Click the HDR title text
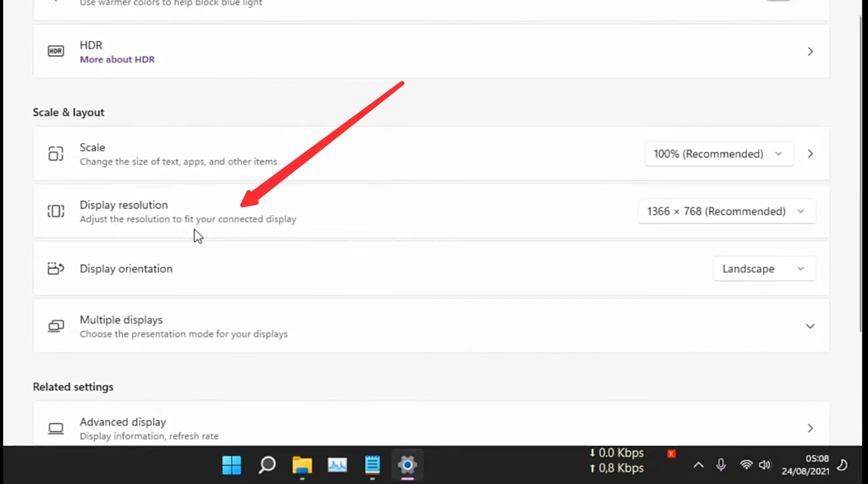Image resolution: width=868 pixels, height=484 pixels. [x=91, y=45]
